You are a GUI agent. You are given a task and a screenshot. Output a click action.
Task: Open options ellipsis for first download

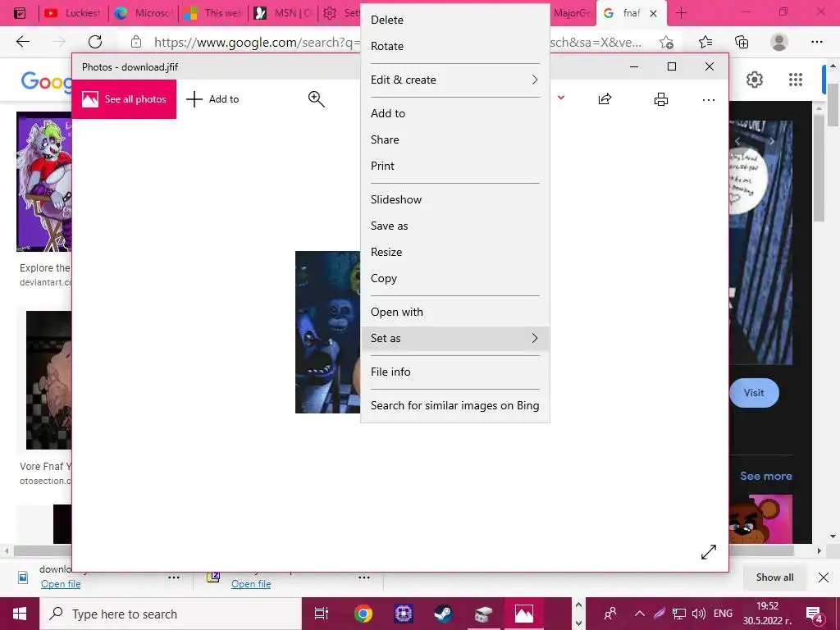click(x=174, y=577)
